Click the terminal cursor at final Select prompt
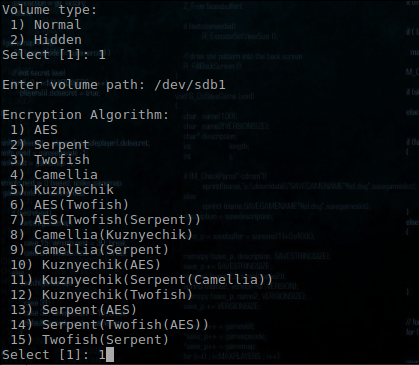The height and width of the screenshot is (365, 419). pyautogui.click(x=110, y=355)
